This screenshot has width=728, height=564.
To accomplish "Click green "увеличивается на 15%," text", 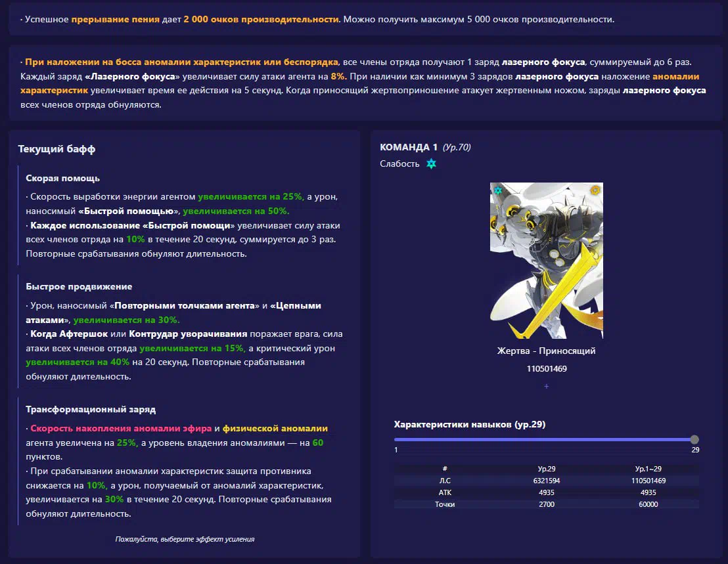I will tap(193, 349).
